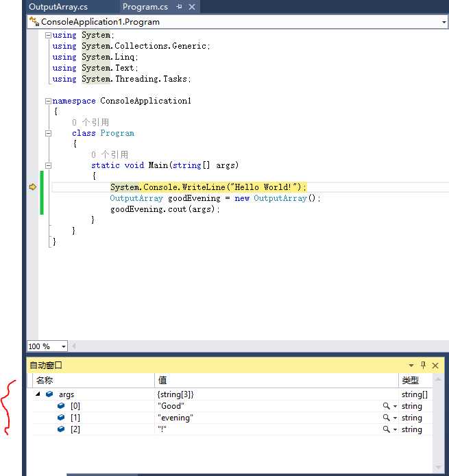The height and width of the screenshot is (476, 449).
Task: Click the 名称 column header
Action: tap(93, 381)
